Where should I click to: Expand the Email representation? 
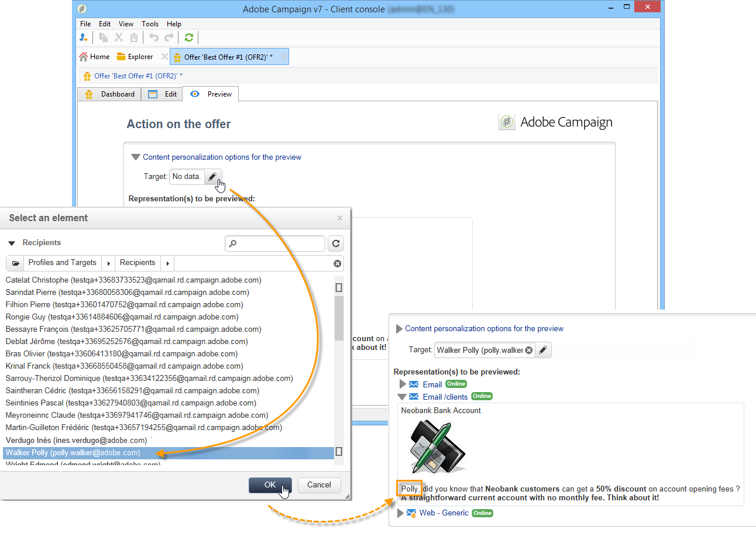coord(402,384)
